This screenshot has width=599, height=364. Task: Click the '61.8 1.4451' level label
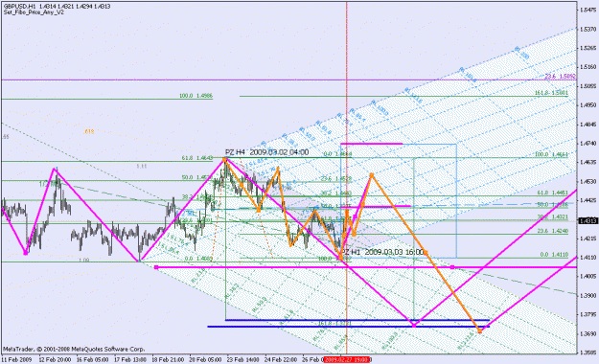click(x=552, y=193)
